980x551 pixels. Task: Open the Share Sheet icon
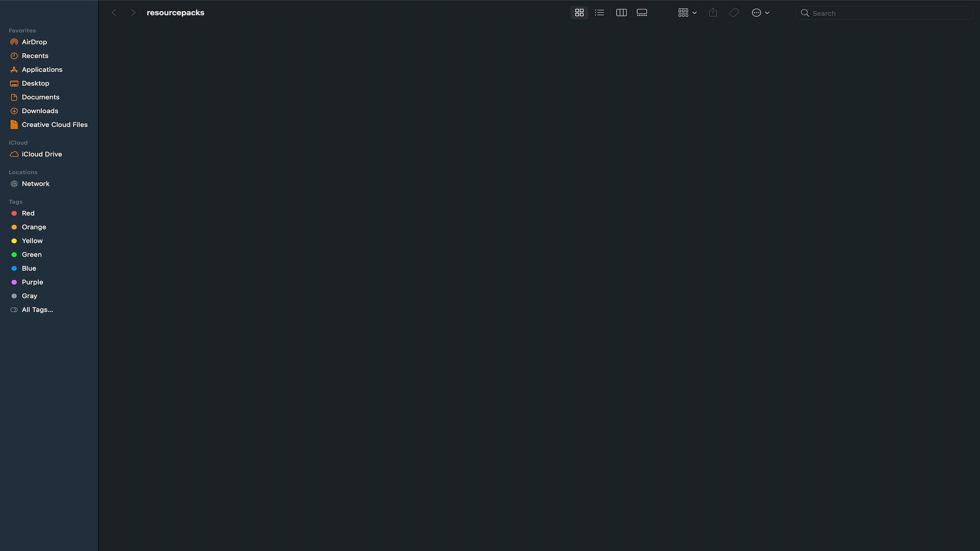[713, 12]
